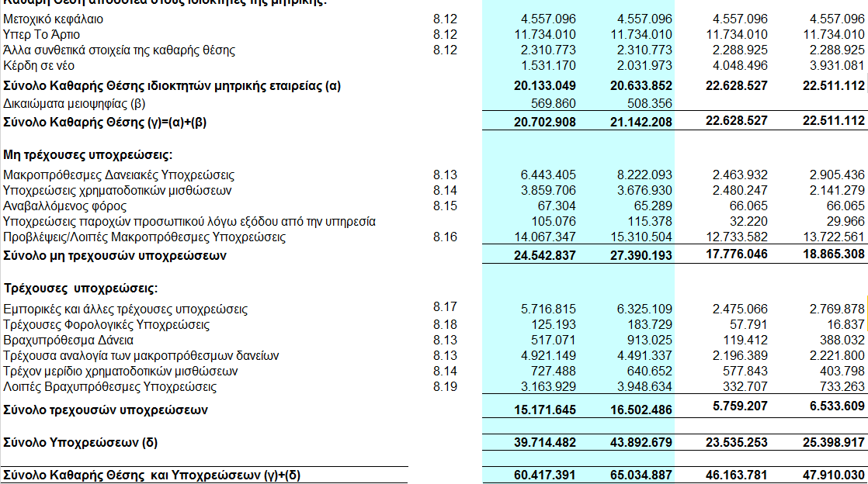This screenshot has width=868, height=484.
Task: Click the retained earnings value 1.531.170
Action: [548, 66]
